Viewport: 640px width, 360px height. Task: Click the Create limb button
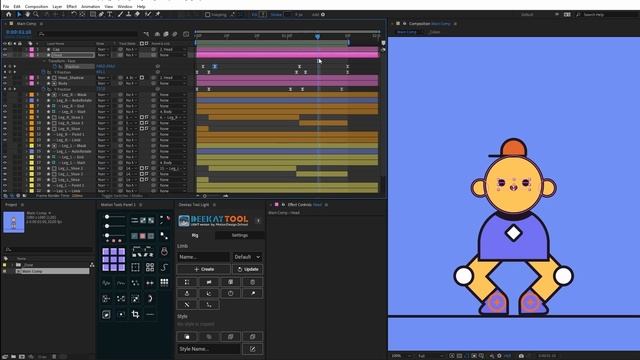(204, 269)
